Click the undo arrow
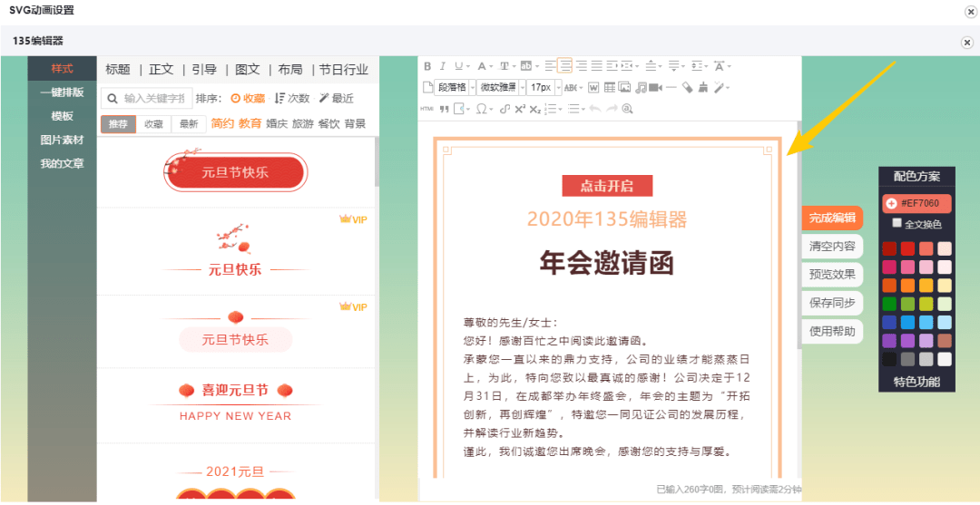 pos(595,109)
